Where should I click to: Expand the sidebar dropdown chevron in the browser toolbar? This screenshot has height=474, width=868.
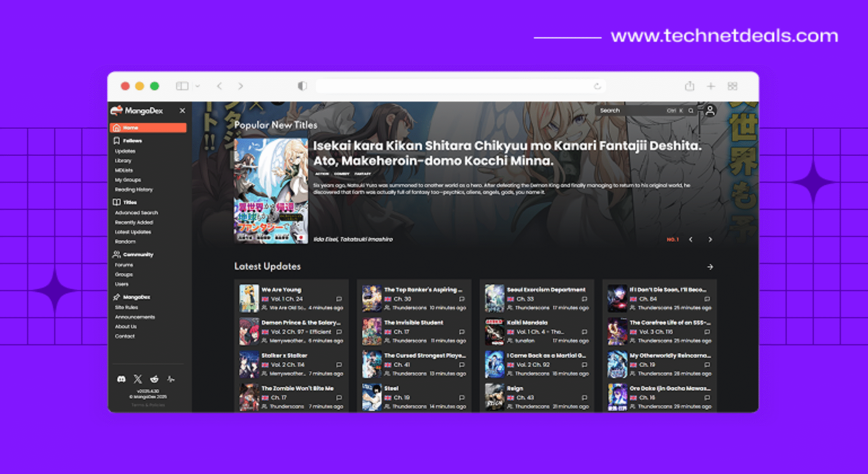point(198,86)
